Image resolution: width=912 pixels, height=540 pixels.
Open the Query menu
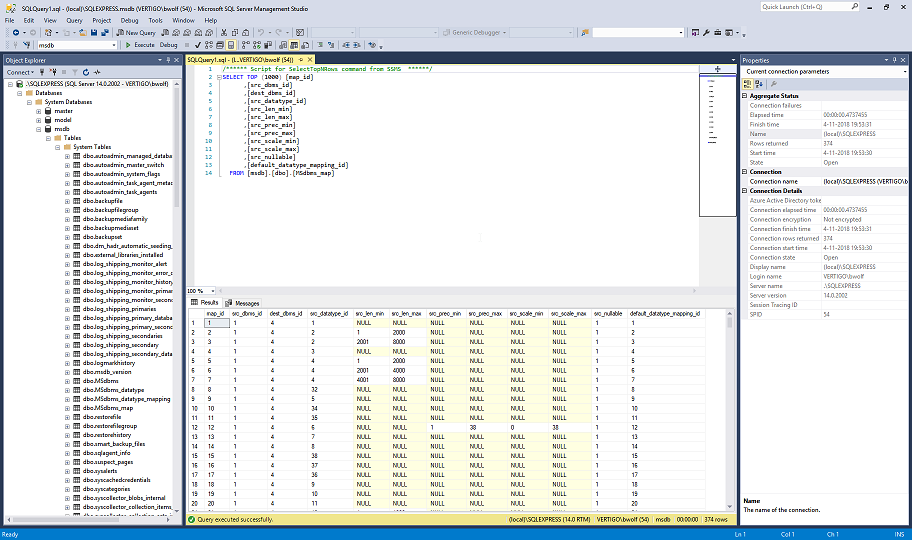coord(74,20)
